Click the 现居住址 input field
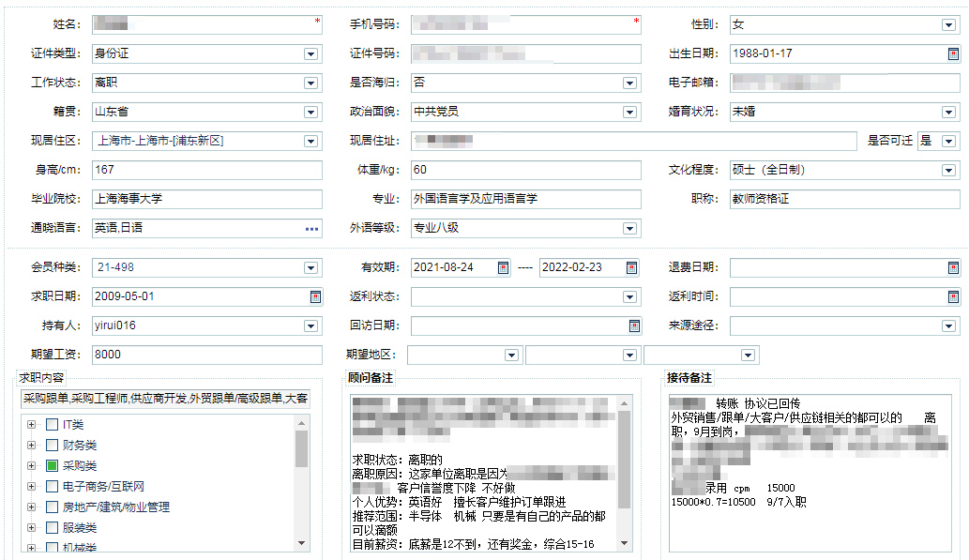 (x=634, y=141)
